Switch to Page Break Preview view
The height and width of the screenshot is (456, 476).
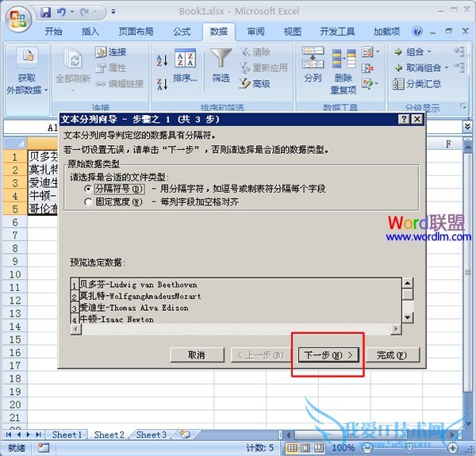point(319,448)
